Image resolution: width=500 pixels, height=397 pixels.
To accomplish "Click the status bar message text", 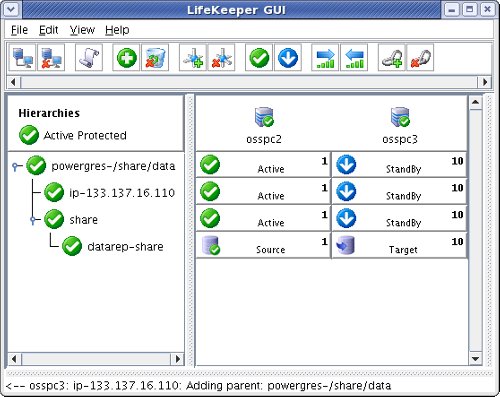I will click(198, 386).
